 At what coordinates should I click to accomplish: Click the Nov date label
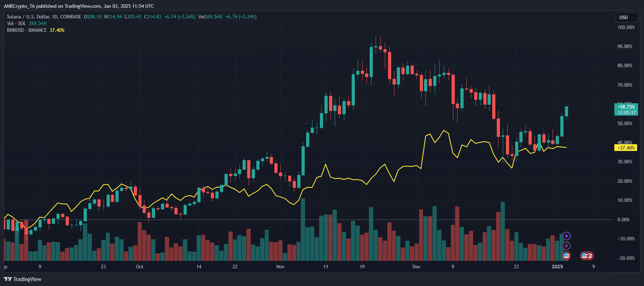click(280, 267)
